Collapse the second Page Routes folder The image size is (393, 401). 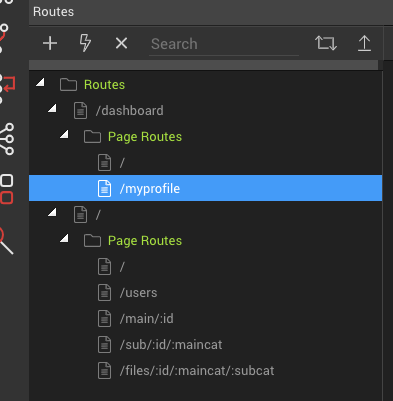coord(64,238)
